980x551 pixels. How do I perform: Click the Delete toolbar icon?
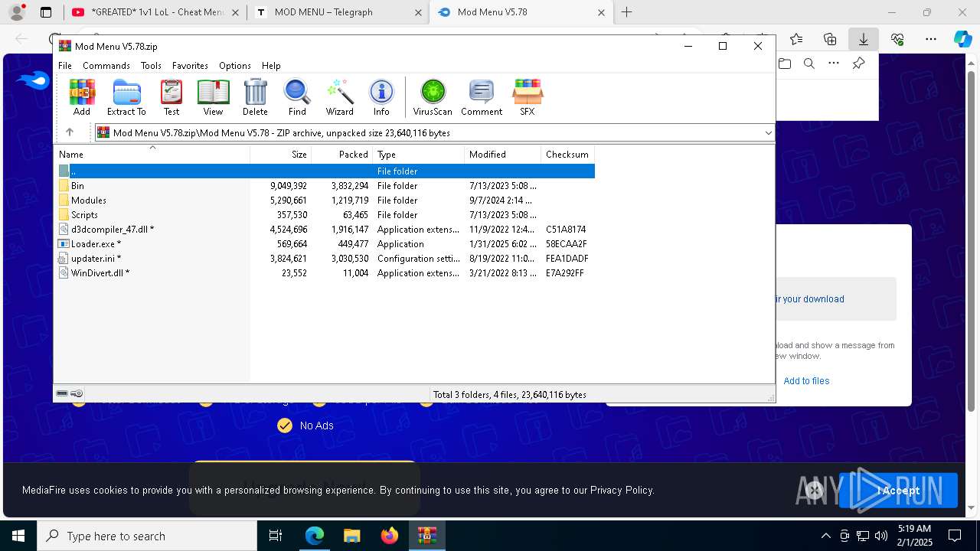click(x=255, y=97)
